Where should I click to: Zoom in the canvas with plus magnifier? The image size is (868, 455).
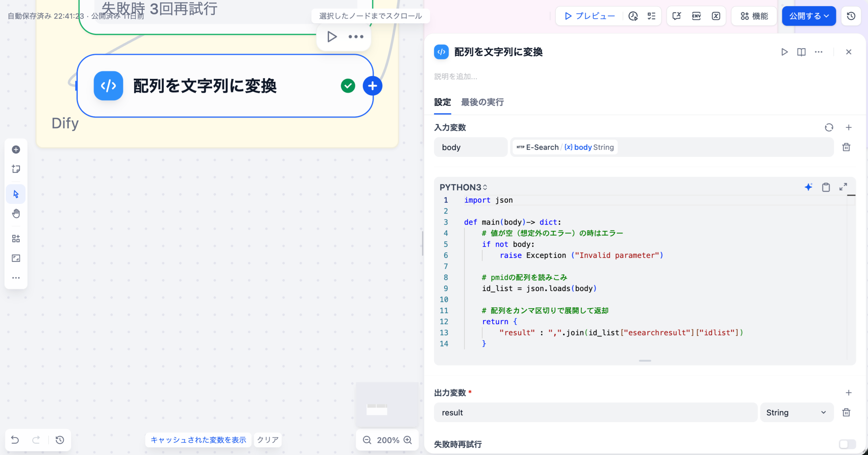tap(408, 440)
